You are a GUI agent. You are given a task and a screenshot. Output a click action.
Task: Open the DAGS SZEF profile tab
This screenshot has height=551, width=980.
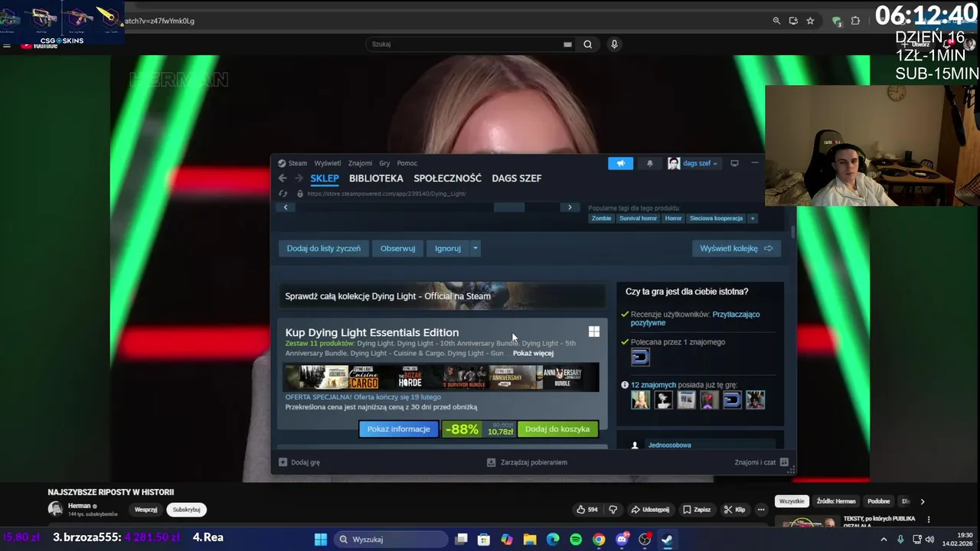[x=517, y=178]
